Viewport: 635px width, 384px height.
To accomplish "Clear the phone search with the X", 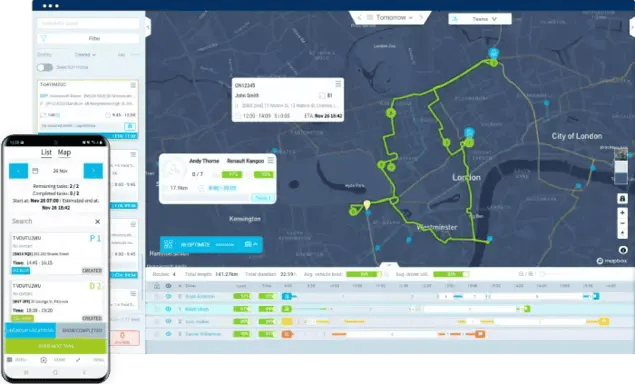I will [98, 222].
